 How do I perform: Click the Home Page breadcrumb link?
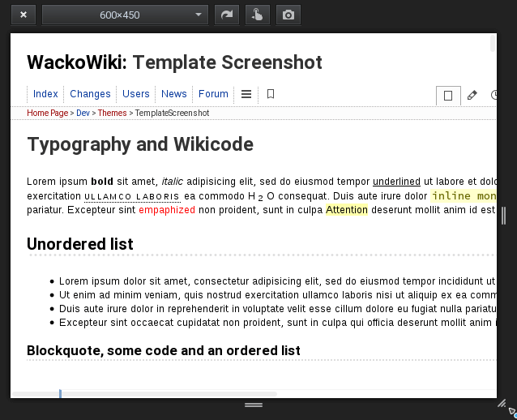47,114
